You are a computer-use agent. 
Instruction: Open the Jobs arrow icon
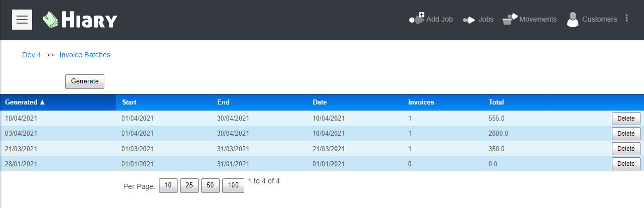[469, 20]
